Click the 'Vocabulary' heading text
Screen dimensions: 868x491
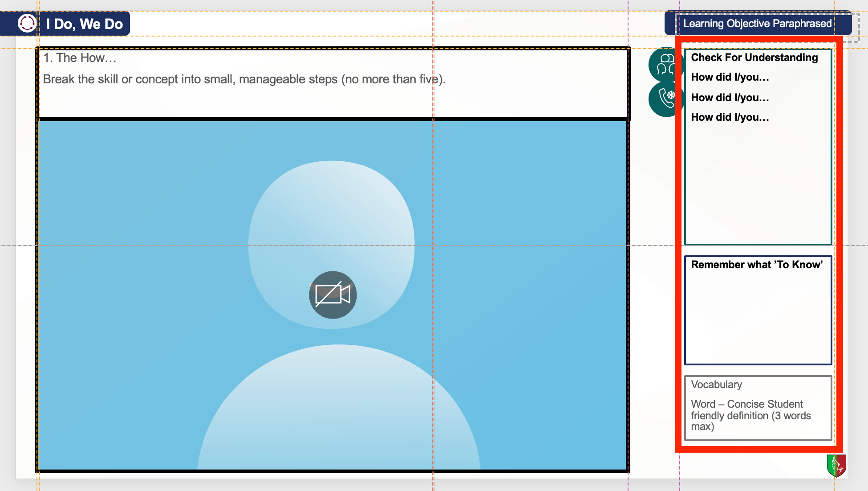[x=716, y=385]
